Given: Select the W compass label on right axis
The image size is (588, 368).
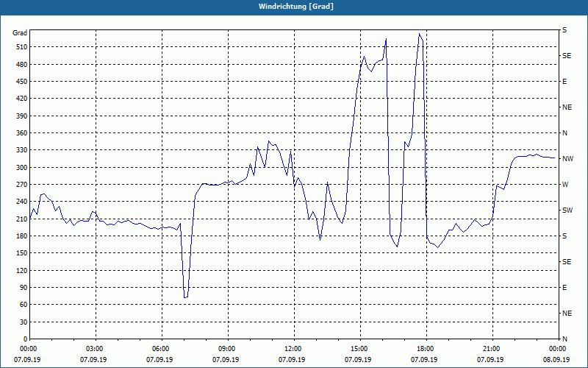Looking at the screenshot, I should (565, 185).
